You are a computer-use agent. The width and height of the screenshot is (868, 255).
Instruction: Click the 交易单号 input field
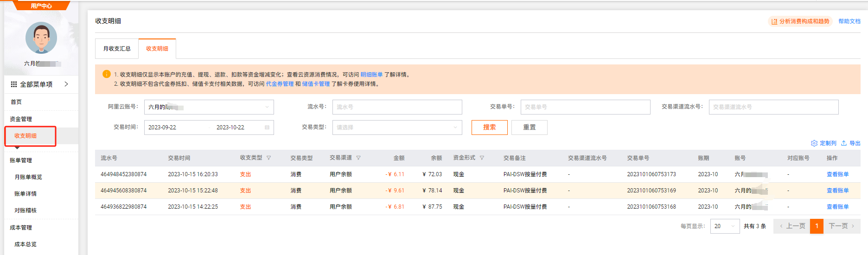586,107
